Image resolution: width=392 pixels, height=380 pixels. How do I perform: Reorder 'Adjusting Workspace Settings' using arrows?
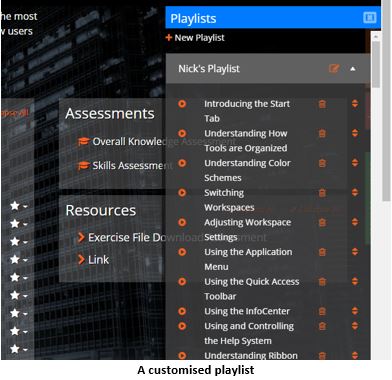pyautogui.click(x=355, y=222)
